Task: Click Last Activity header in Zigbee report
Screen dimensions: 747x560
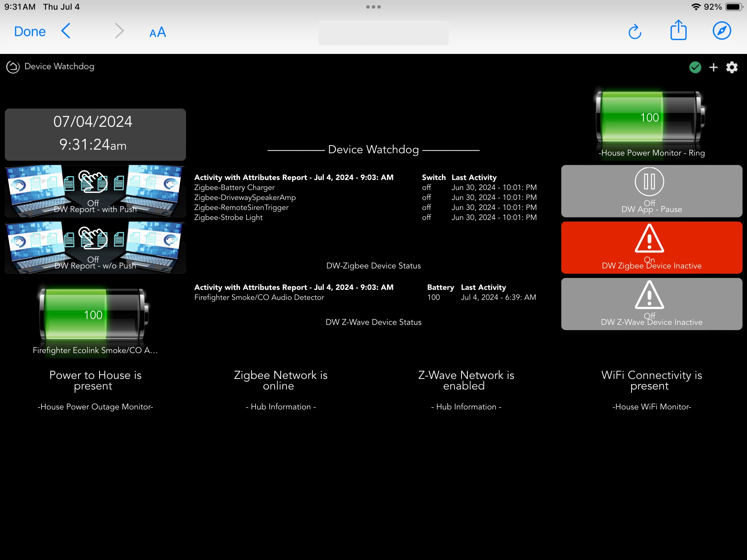Action: [474, 177]
